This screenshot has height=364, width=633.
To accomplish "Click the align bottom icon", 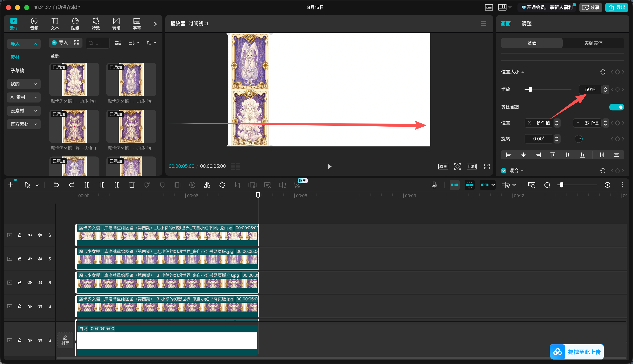I will click(583, 155).
